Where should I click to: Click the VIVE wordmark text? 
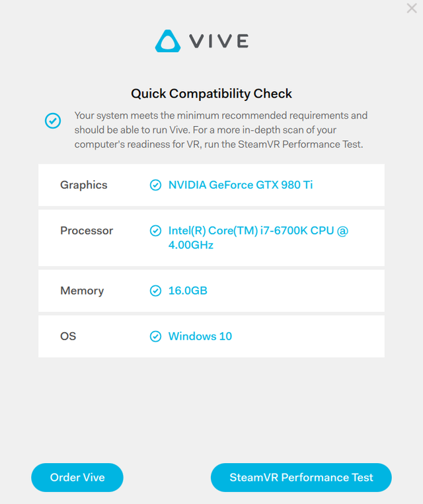[x=219, y=41]
